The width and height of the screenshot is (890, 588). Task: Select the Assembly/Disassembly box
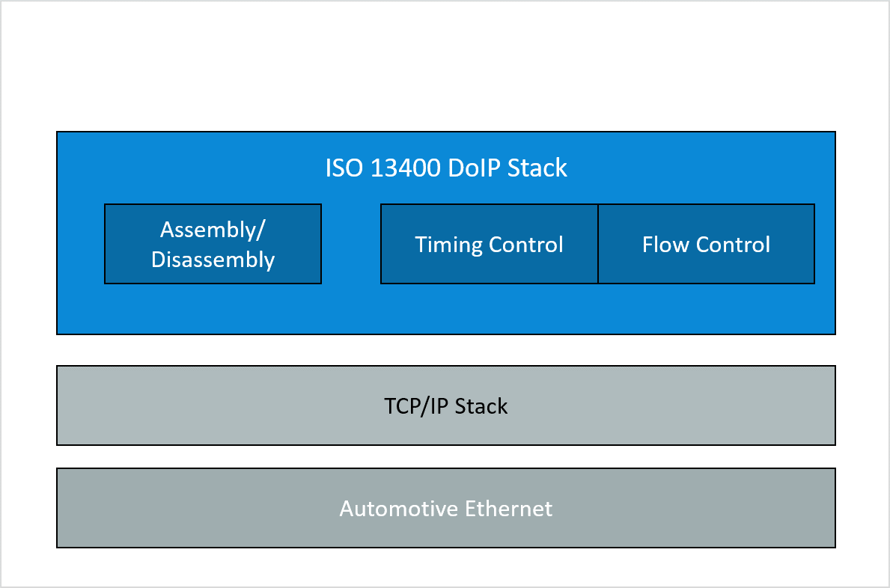click(x=213, y=244)
